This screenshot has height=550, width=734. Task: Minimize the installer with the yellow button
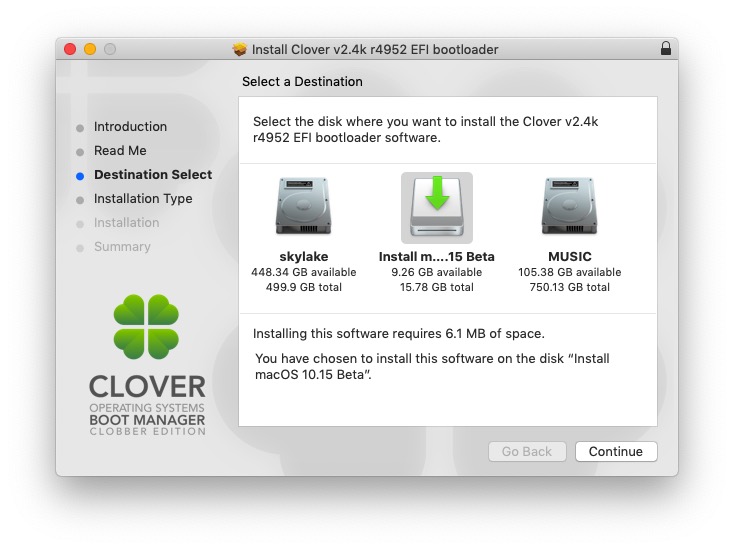[90, 49]
